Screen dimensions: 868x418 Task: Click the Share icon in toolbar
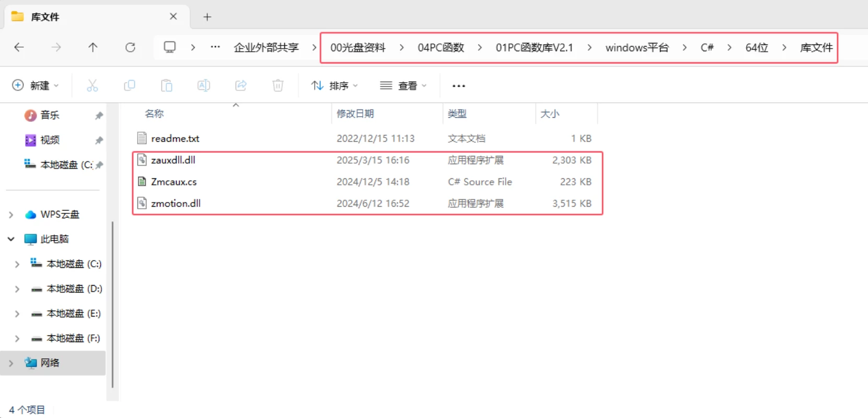coord(241,85)
